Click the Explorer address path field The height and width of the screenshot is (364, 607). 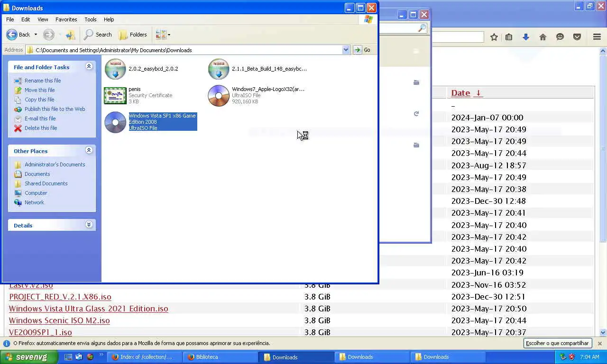click(188, 50)
